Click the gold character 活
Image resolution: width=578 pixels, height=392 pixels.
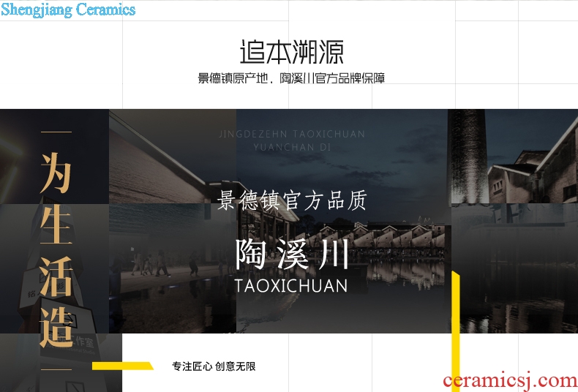coord(56,276)
